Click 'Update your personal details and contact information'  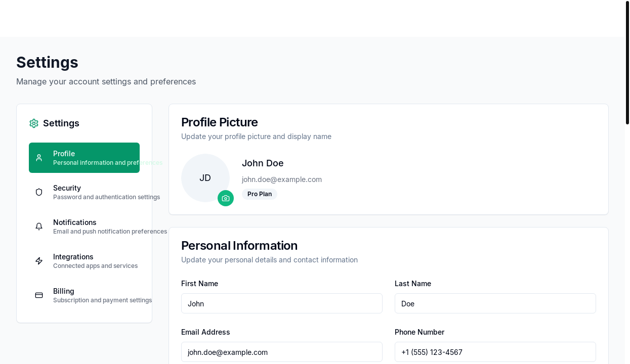point(269,260)
